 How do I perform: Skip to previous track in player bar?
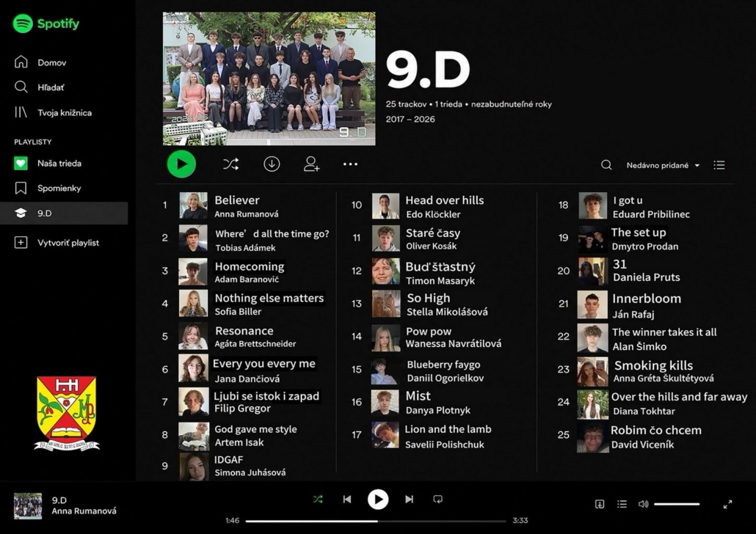tap(347, 500)
